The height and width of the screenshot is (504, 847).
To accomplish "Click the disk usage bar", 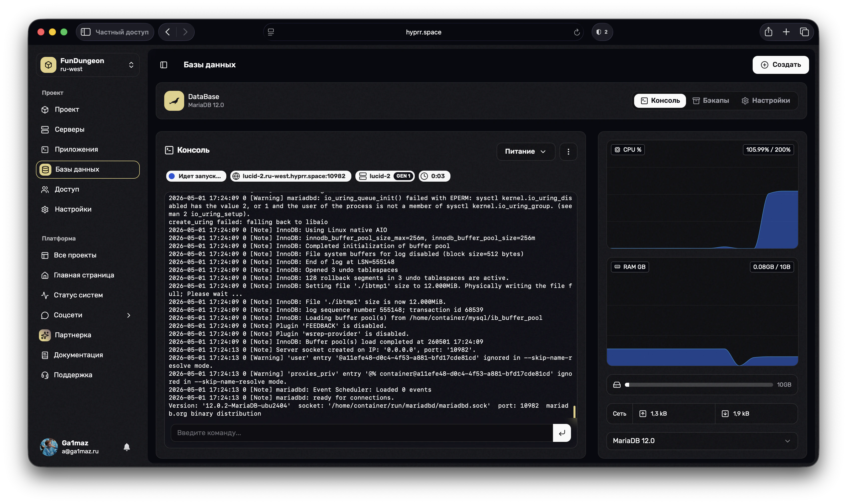I will [699, 385].
